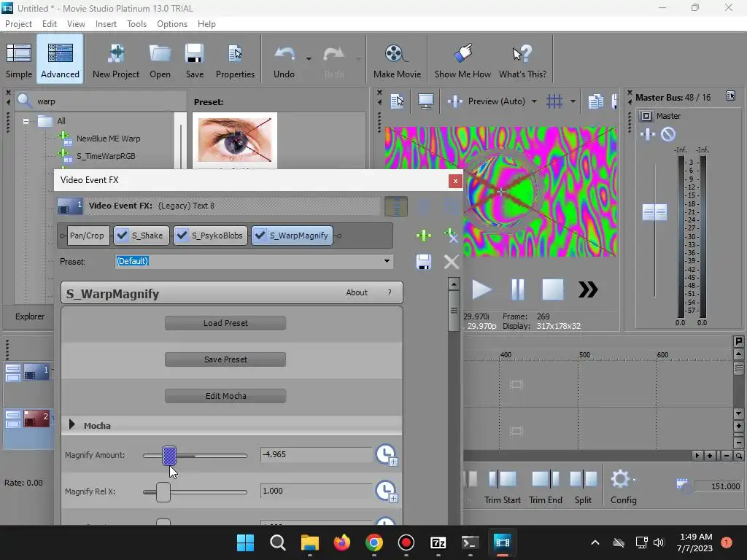The height and width of the screenshot is (560, 747).
Task: Click the S_WarpMagnify help question mark
Action: (390, 292)
